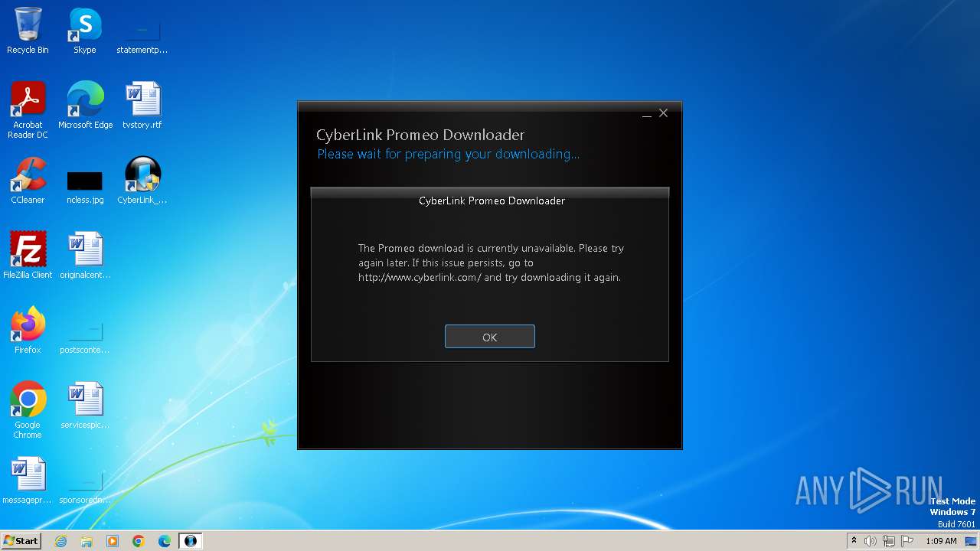Image resolution: width=980 pixels, height=551 pixels.
Task: Select Acrobat Reader DC desktop icon
Action: pos(28,110)
